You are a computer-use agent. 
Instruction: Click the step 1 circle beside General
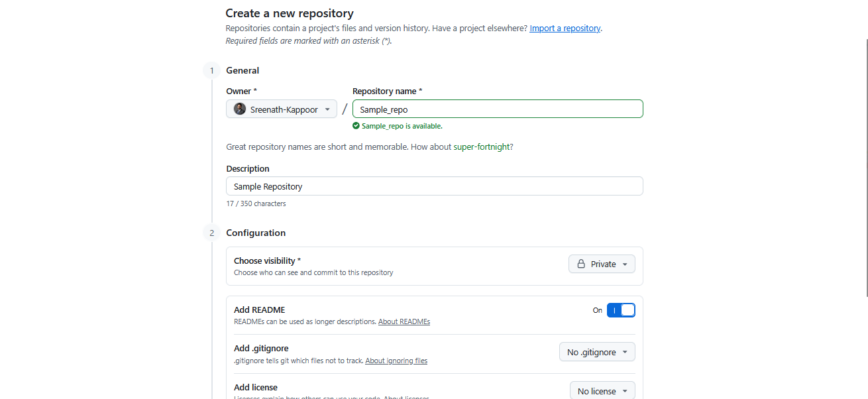[211, 70]
